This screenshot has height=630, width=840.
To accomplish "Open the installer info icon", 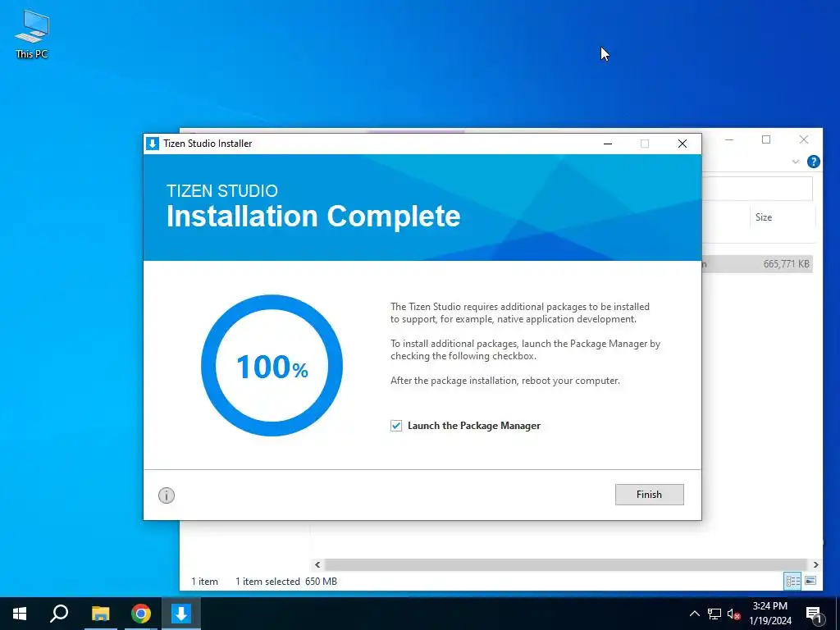I will pos(167,495).
